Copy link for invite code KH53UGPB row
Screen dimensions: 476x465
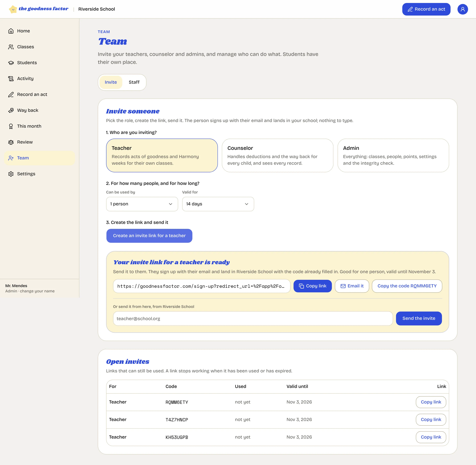tap(431, 437)
